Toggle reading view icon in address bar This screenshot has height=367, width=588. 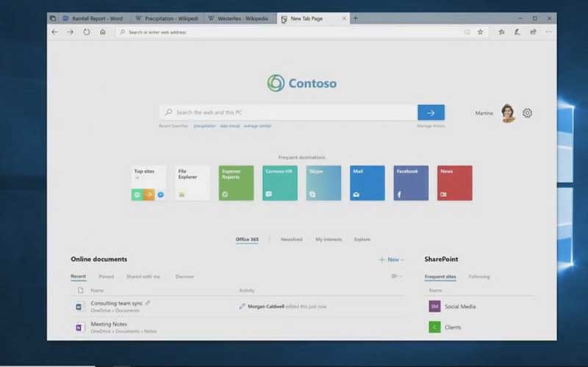[x=467, y=32]
